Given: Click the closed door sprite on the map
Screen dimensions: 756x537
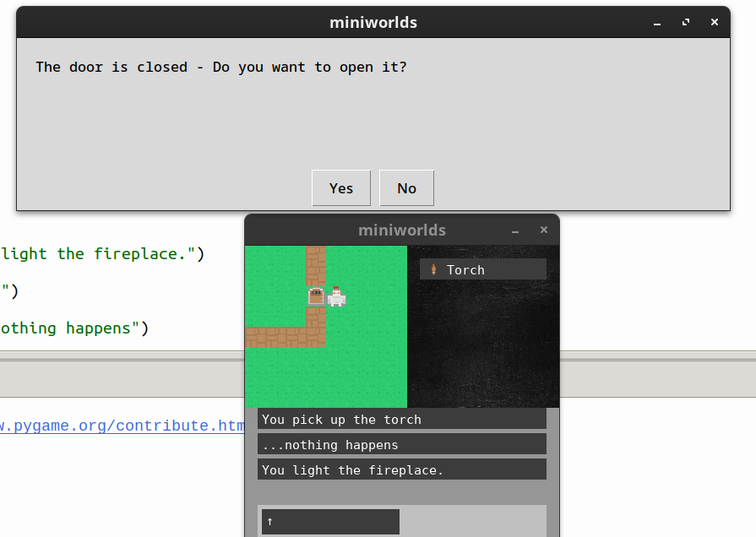Looking at the screenshot, I should point(316,296).
